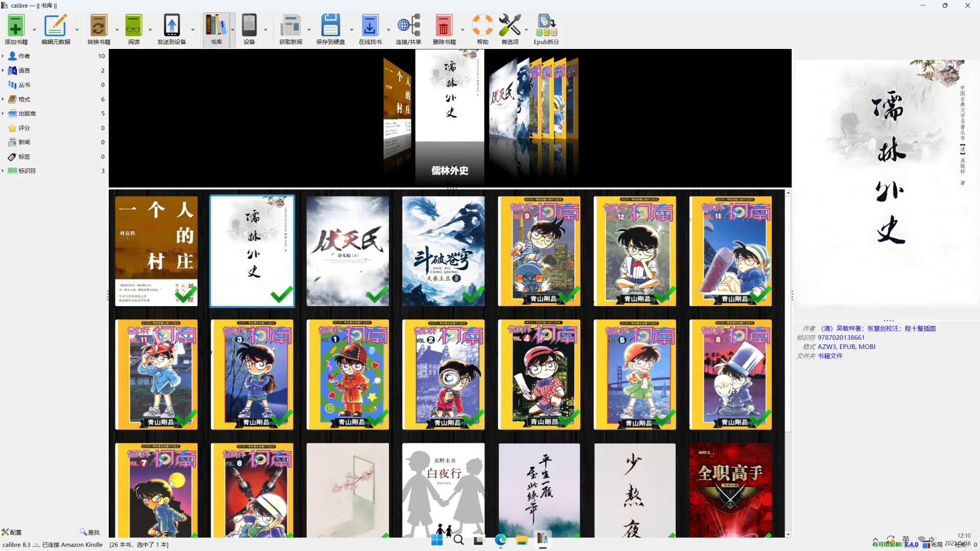
Task: Open dropdown arrow next to 删除书籍
Action: [462, 30]
